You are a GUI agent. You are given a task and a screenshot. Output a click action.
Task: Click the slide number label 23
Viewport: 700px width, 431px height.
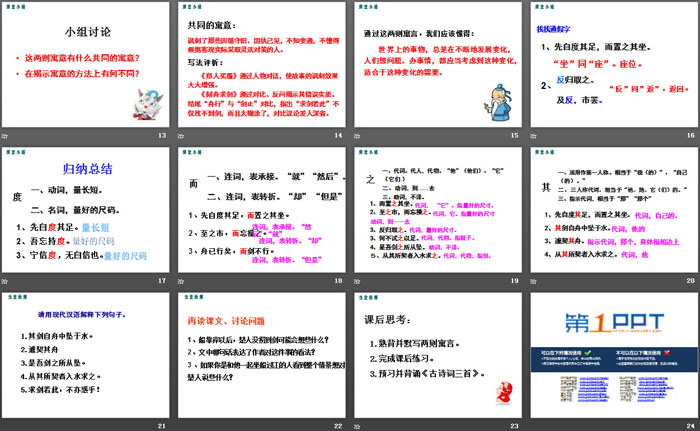click(514, 426)
